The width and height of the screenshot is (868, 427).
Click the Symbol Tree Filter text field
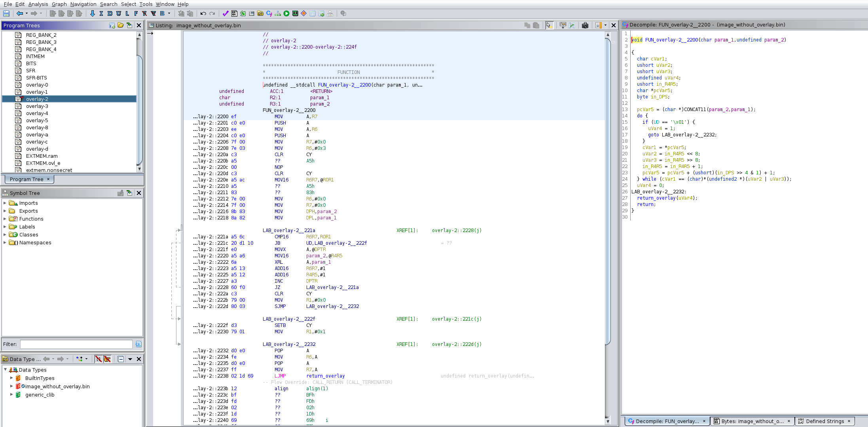click(x=76, y=344)
